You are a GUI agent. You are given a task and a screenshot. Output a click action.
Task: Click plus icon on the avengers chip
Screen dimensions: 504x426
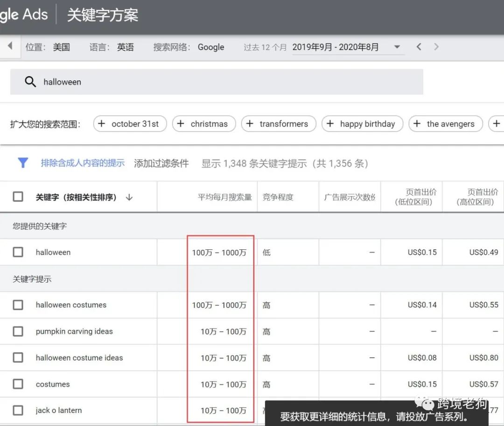[x=417, y=124]
